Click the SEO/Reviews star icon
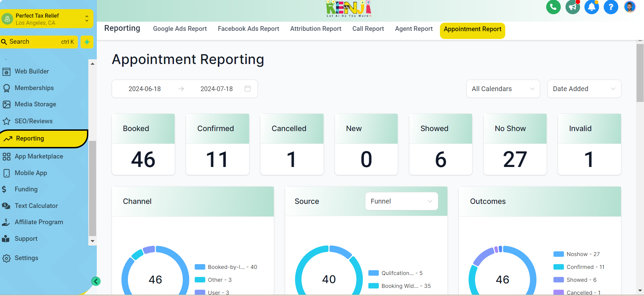 click(x=6, y=121)
